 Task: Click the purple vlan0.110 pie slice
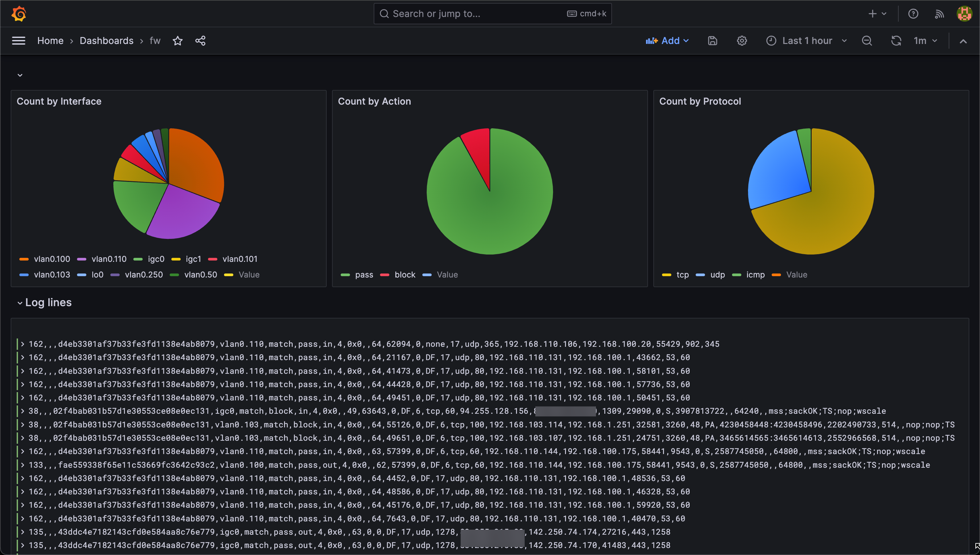click(183, 214)
